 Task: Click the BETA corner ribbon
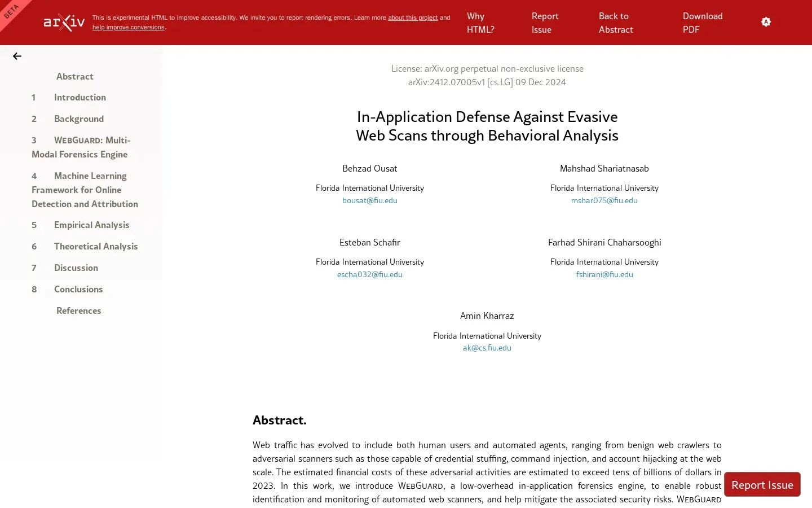pos(11,11)
